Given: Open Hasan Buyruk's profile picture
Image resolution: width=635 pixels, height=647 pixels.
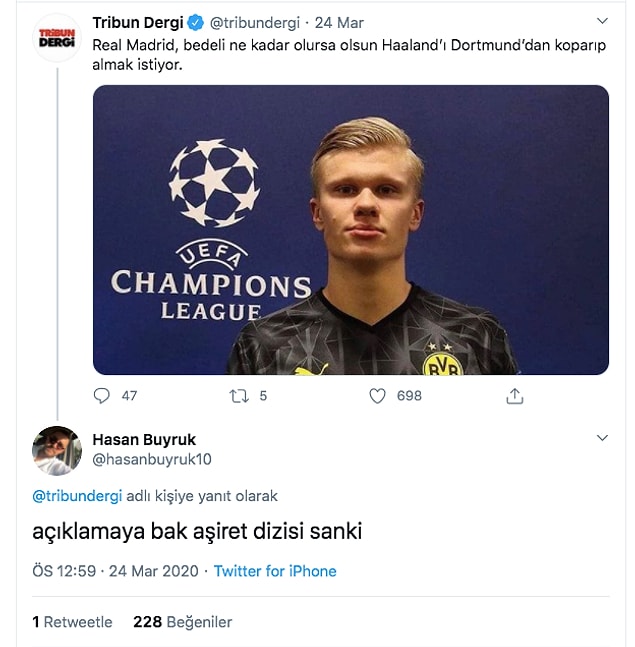Looking at the screenshot, I should [x=57, y=451].
